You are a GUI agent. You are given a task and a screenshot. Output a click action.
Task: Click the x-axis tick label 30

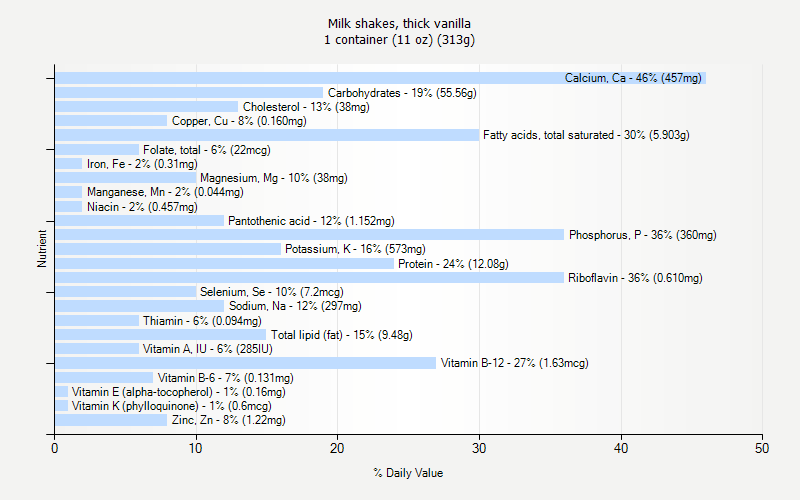[479, 448]
